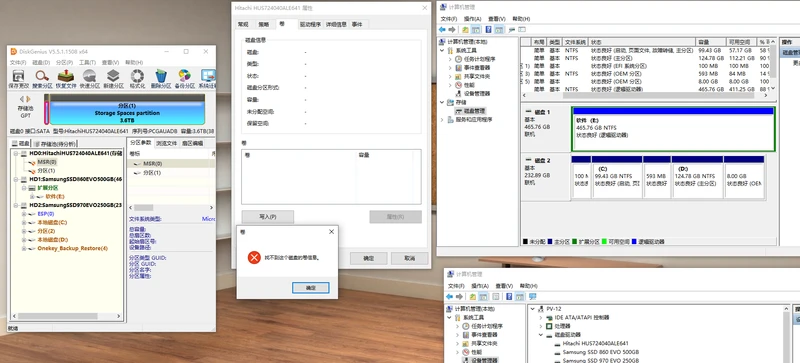The image size is (800, 363).
Task: Click the forward arrow in Disk Management window toolbar
Action: coord(452,30)
